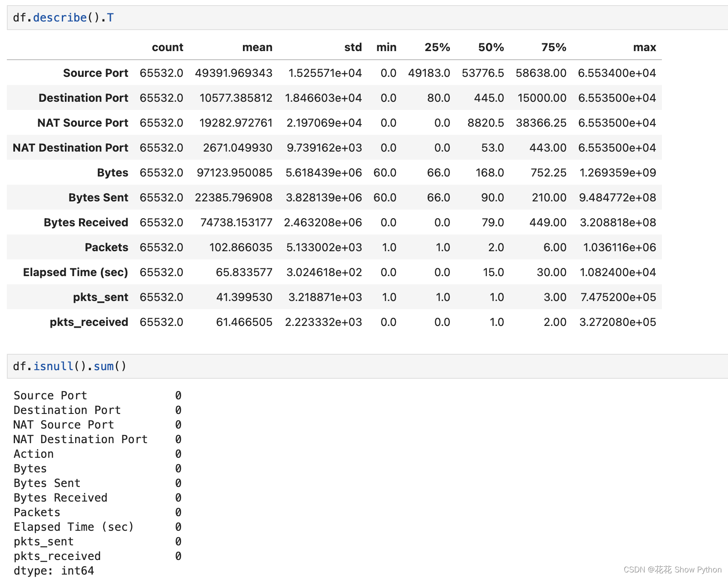Click Packets mean value 102.866035
The height and width of the screenshot is (578, 728).
pyautogui.click(x=241, y=247)
